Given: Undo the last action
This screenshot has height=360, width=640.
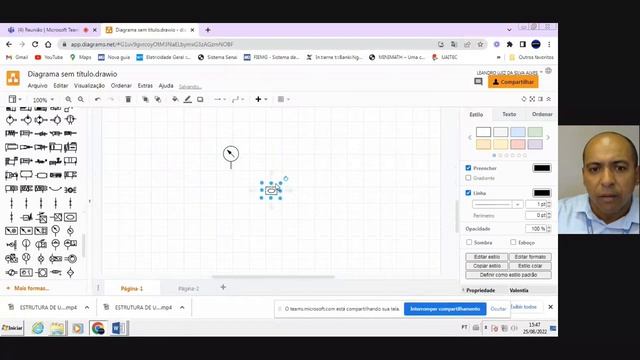Looking at the screenshot, I should (98, 99).
